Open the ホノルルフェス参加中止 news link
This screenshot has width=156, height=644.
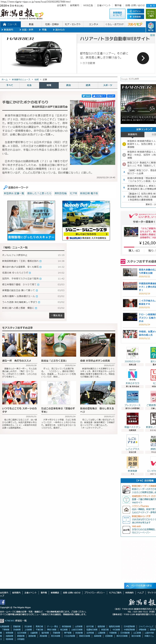coord(15,255)
